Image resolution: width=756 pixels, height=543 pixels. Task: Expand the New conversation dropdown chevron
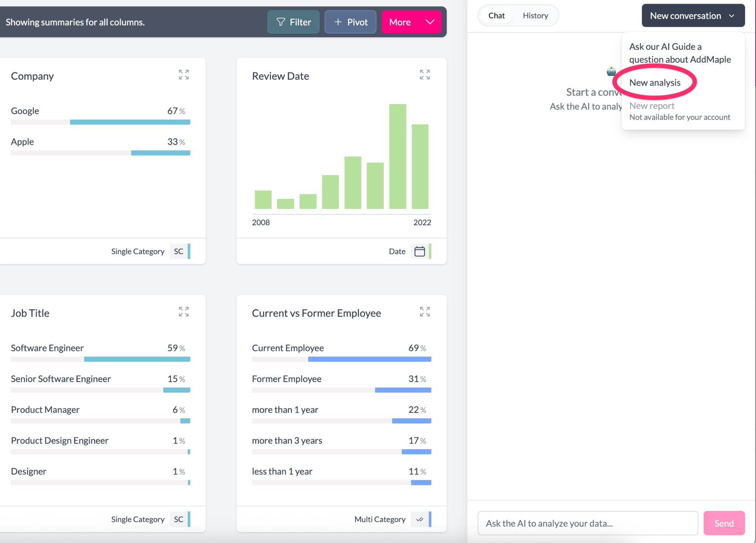pos(732,16)
